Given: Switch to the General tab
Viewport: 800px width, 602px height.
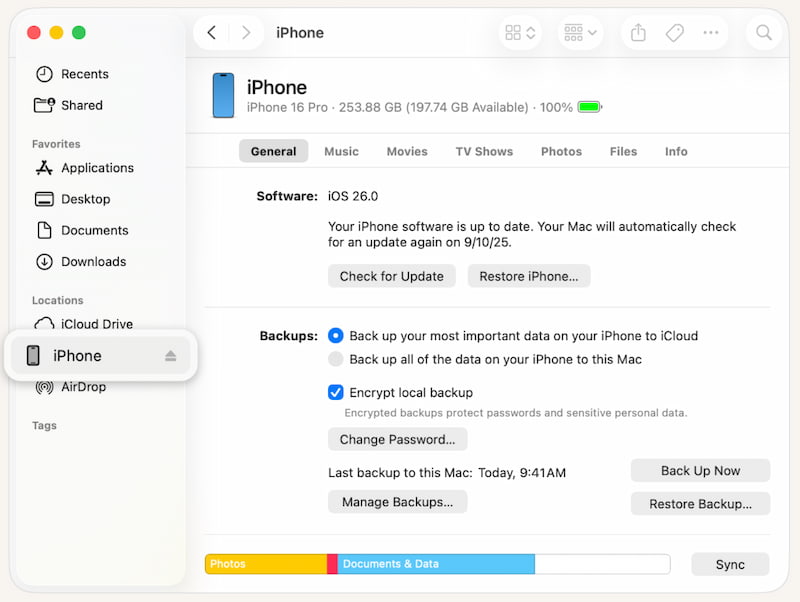Looking at the screenshot, I should pos(273,151).
